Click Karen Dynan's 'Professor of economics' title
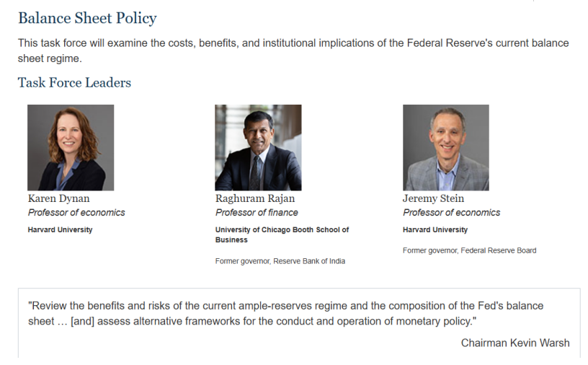Screen dimensions: 588x365 pos(76,213)
